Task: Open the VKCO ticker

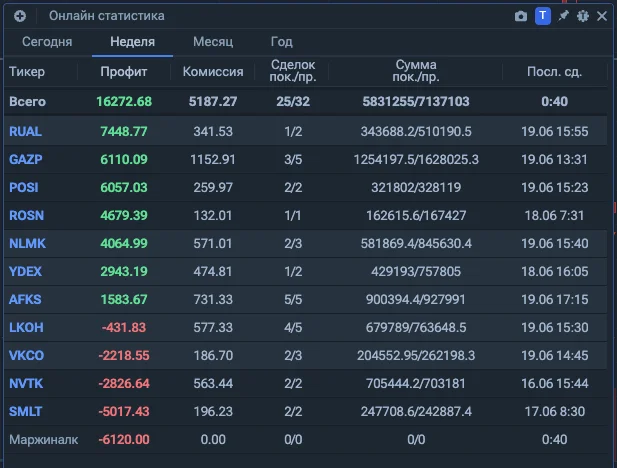Action: (26, 355)
